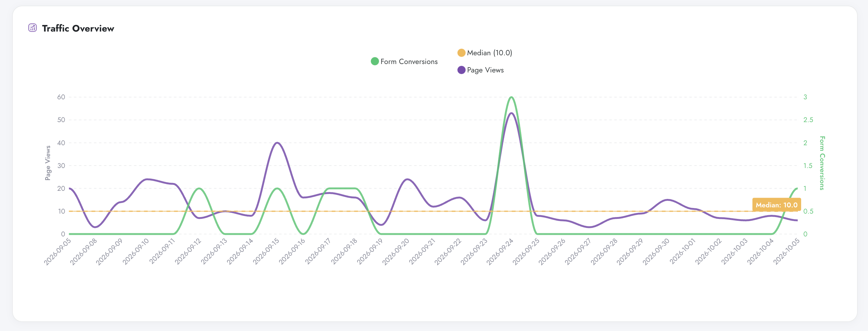Click the 40 value on left axis
The height and width of the screenshot is (331, 868).
click(61, 143)
